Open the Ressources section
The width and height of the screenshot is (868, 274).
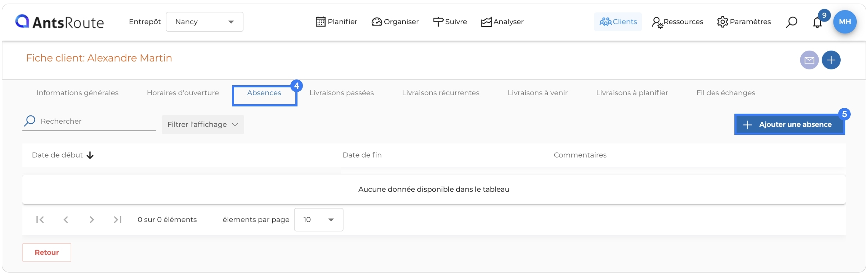(x=677, y=22)
